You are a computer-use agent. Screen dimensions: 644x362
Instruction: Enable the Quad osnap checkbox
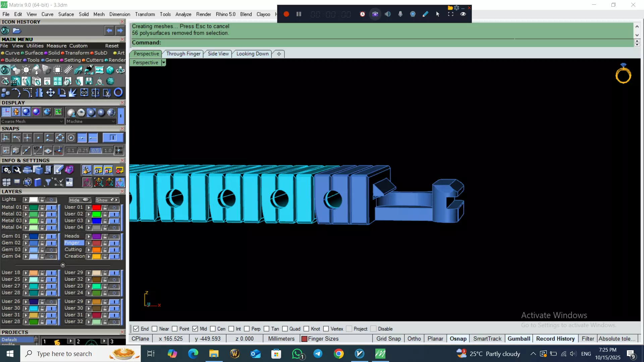(285, 329)
